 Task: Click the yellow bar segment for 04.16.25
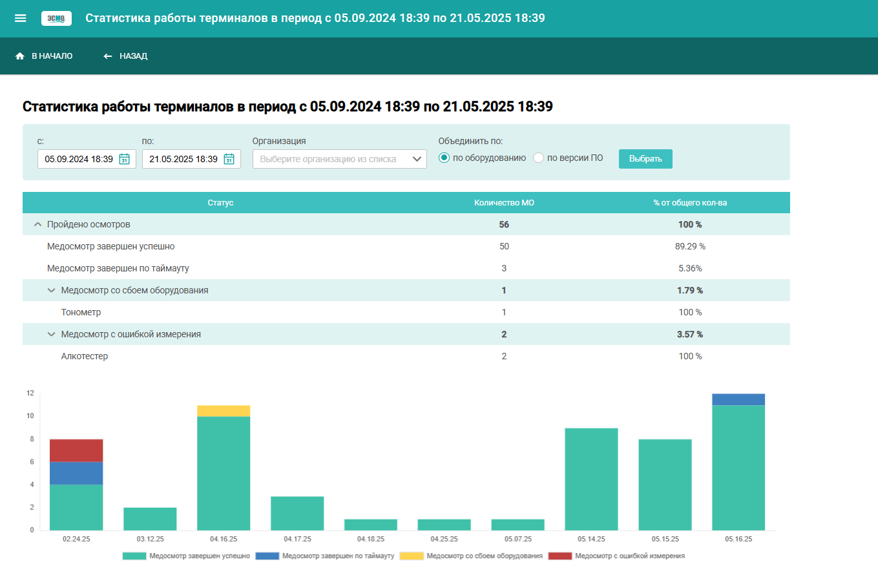(x=224, y=411)
